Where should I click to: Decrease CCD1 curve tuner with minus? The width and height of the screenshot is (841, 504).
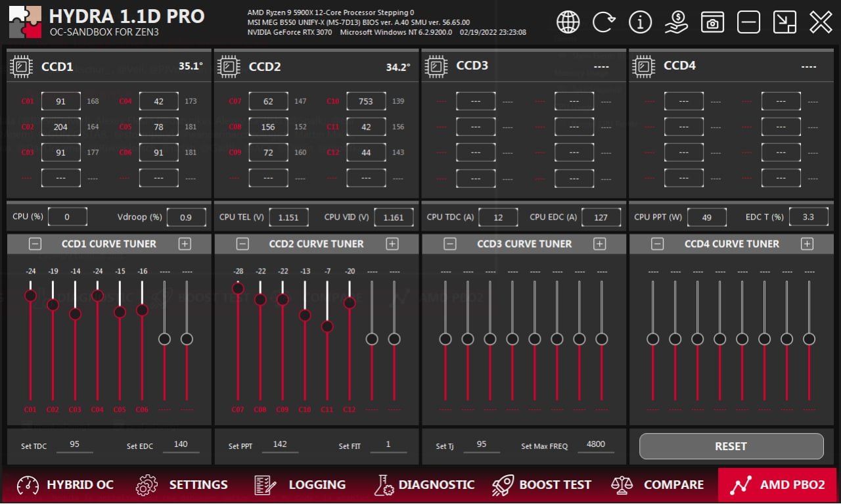[x=35, y=244]
